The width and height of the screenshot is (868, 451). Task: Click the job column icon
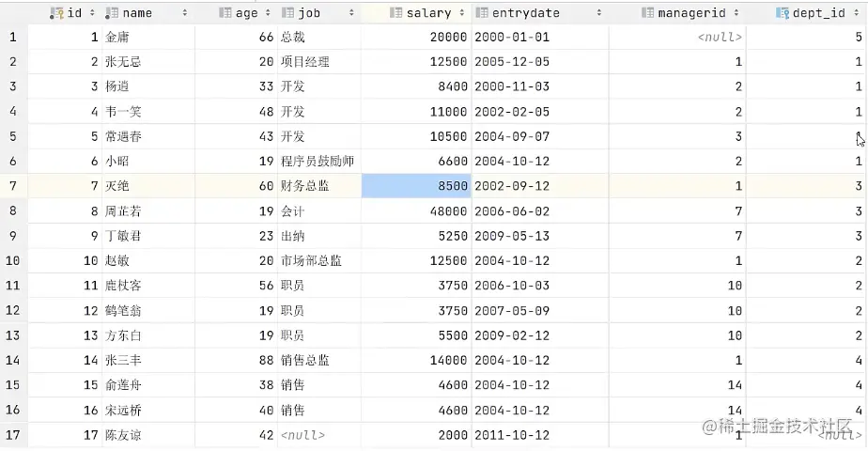(x=287, y=13)
